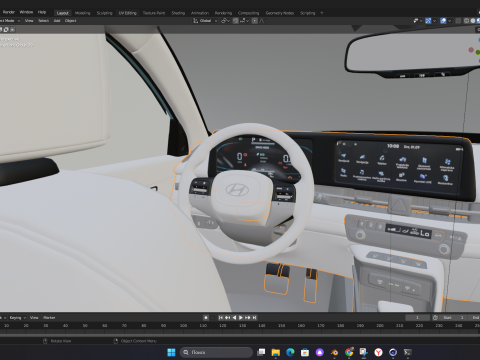The width and height of the screenshot is (480, 360).
Task: Open the overlays options dropdown arrow
Action: tap(449, 21)
